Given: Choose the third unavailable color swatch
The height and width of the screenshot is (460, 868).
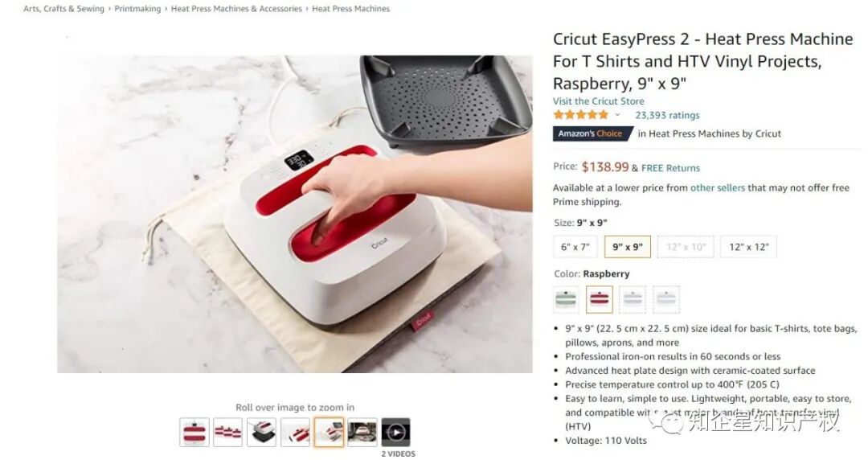Looking at the screenshot, I should click(633, 299).
